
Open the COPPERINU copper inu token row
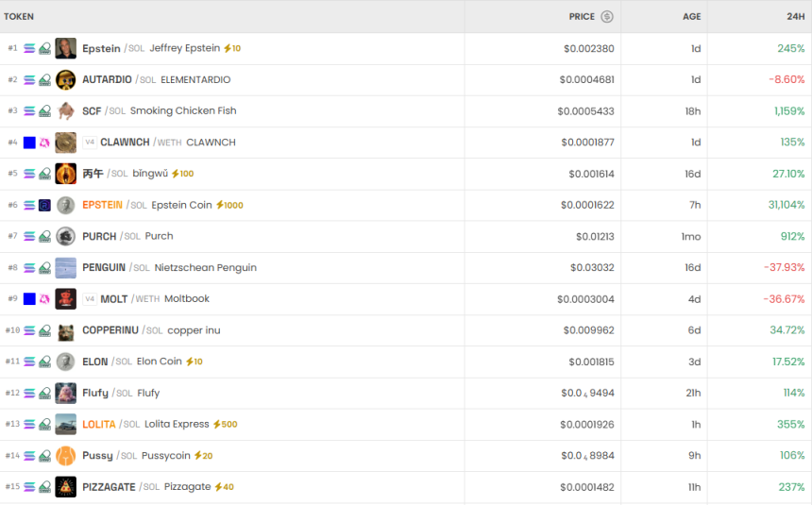pyautogui.click(x=111, y=330)
